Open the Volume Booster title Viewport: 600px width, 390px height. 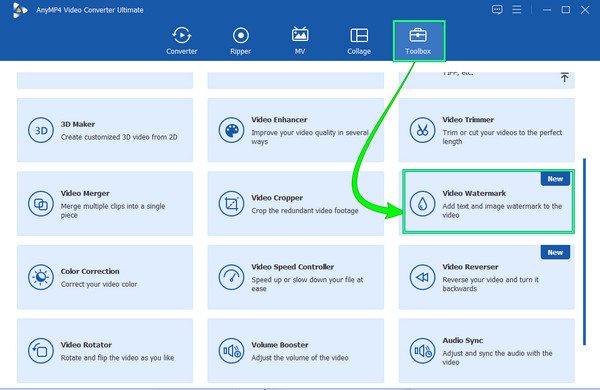[x=280, y=345]
